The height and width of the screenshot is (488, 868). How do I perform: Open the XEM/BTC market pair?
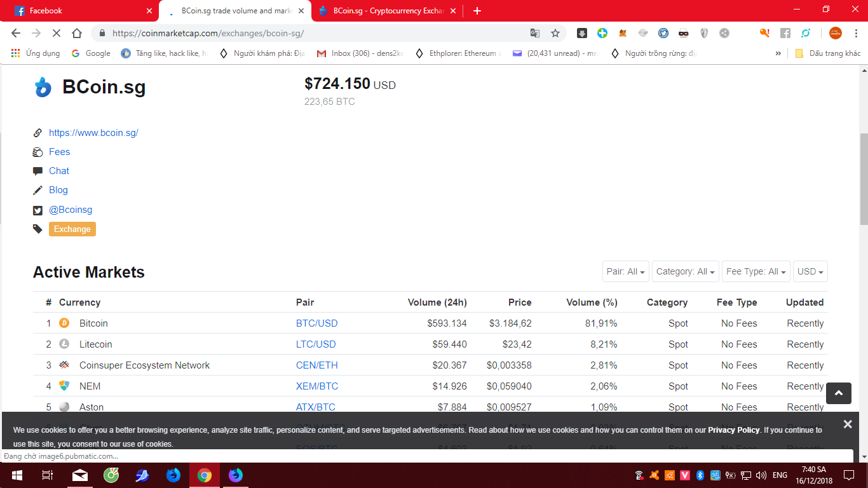coord(317,386)
